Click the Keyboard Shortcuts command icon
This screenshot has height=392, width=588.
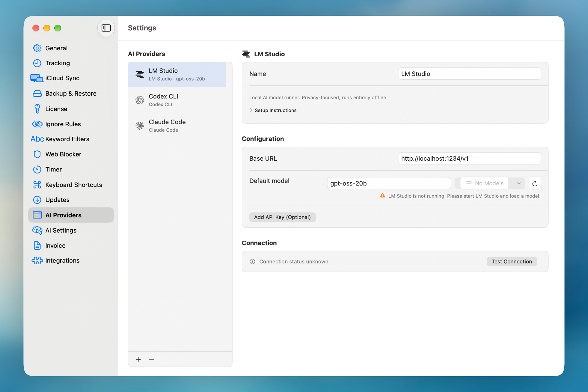37,185
